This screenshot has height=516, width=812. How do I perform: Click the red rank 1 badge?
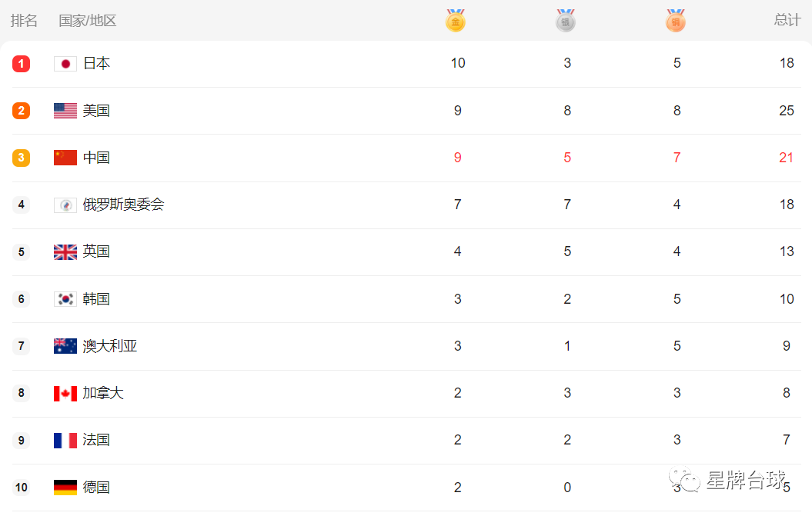[22, 64]
